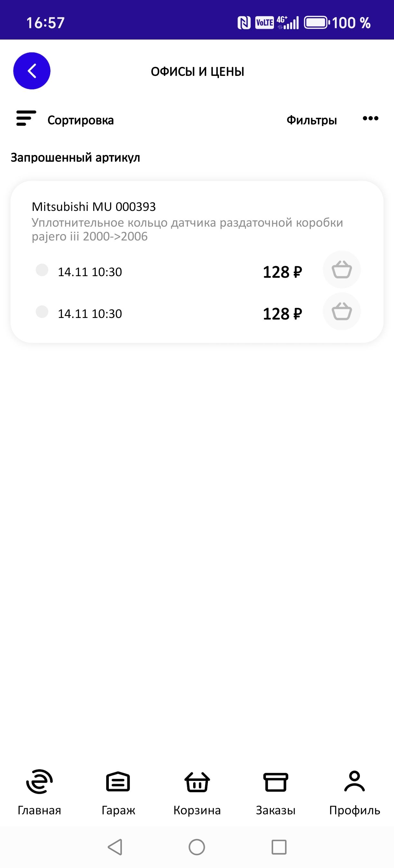Add second 128 ₽ offer to cart
Image resolution: width=394 pixels, height=868 pixels.
342,311
